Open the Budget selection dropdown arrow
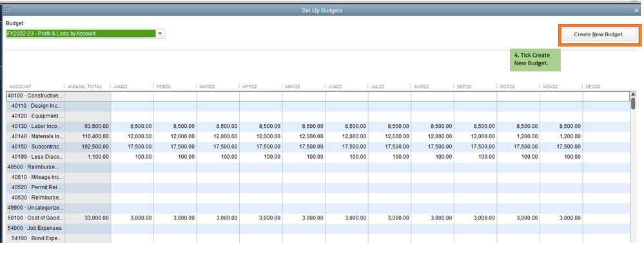The height and width of the screenshot is (268, 644). pos(160,34)
